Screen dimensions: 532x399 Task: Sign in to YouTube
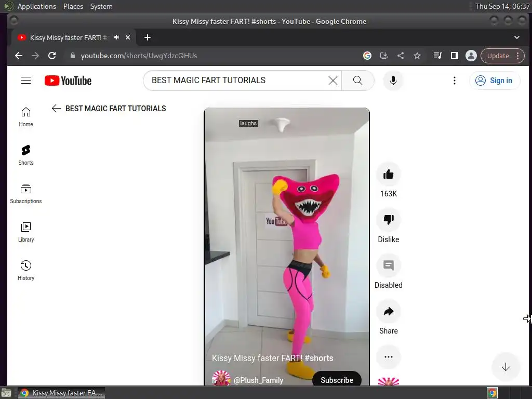pyautogui.click(x=495, y=81)
